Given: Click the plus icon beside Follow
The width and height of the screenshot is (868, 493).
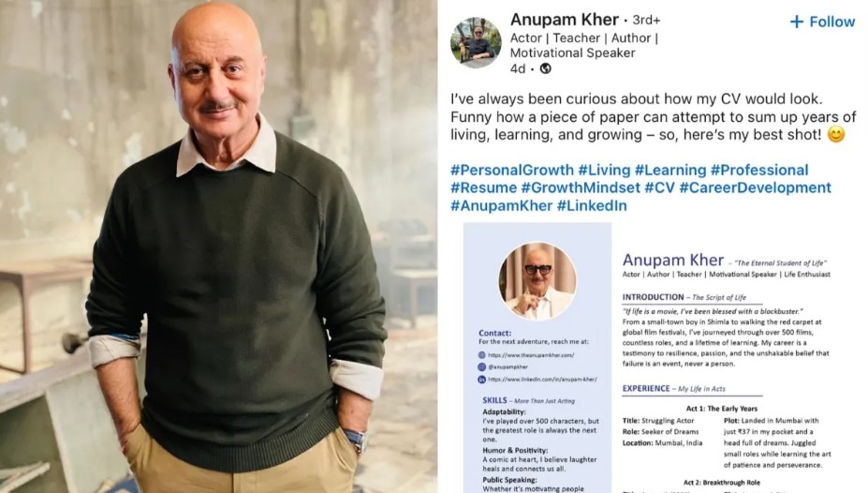Looking at the screenshot, I should (797, 22).
